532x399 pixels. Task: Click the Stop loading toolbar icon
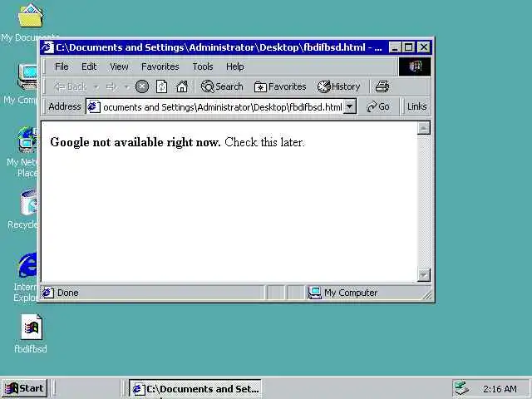(x=142, y=86)
